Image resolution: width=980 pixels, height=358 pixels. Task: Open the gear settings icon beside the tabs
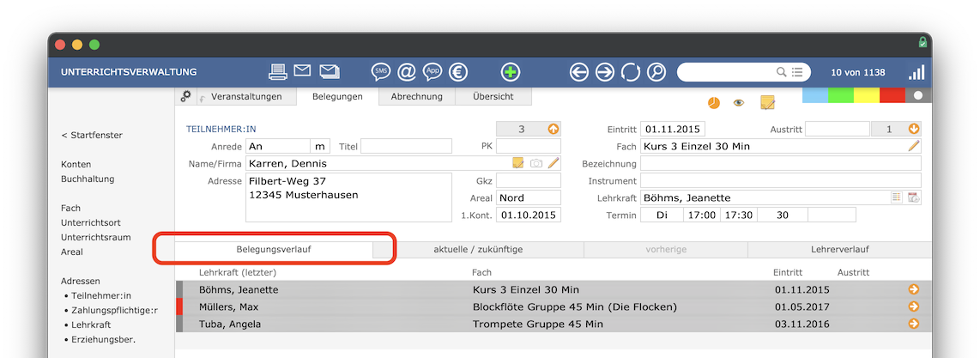[185, 96]
